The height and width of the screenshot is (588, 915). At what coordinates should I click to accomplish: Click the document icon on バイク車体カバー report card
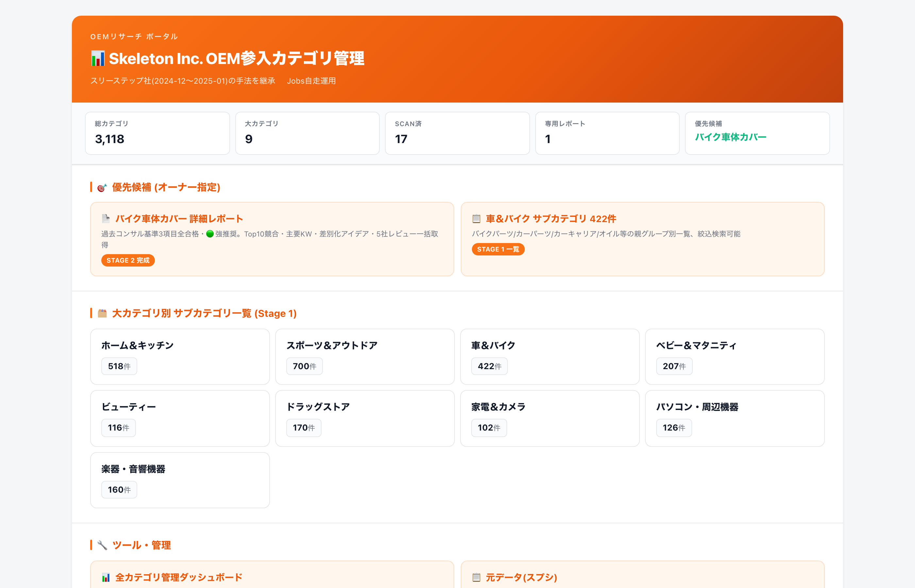pyautogui.click(x=106, y=219)
